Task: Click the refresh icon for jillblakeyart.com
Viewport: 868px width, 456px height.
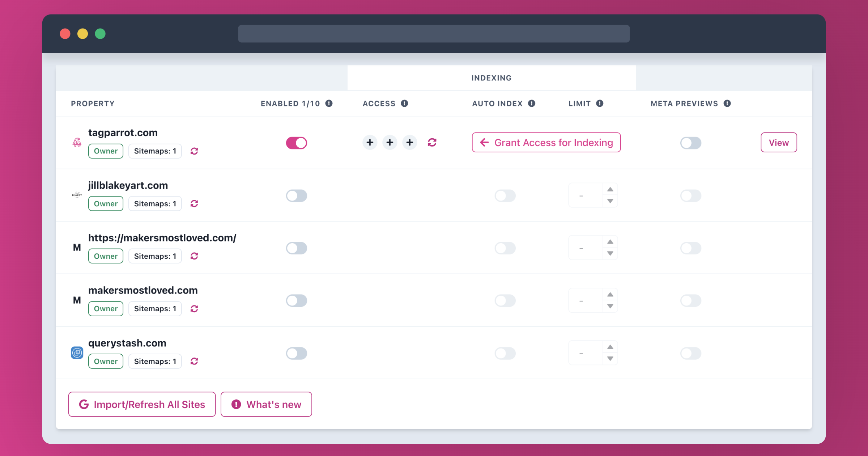Action: pyautogui.click(x=194, y=203)
